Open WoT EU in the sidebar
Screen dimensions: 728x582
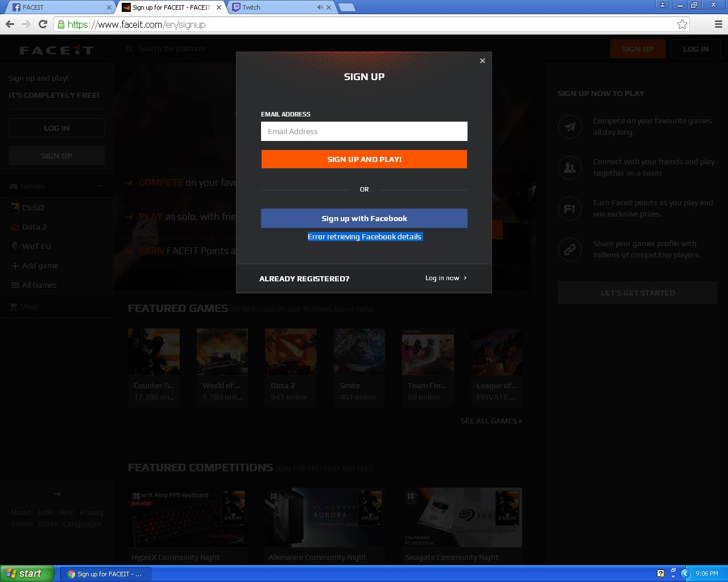tap(36, 246)
